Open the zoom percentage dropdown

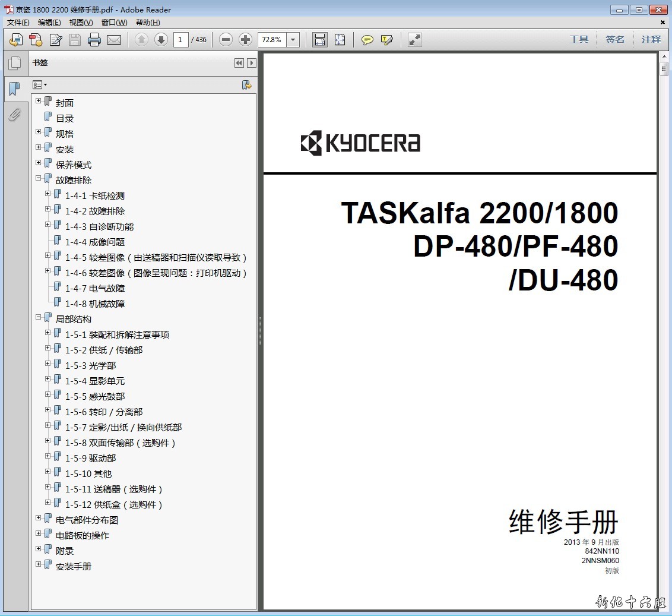tap(293, 40)
